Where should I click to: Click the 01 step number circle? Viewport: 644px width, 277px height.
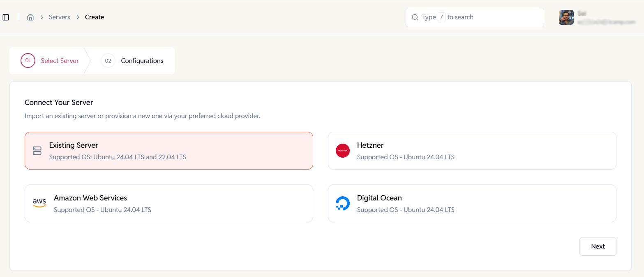[28, 61]
